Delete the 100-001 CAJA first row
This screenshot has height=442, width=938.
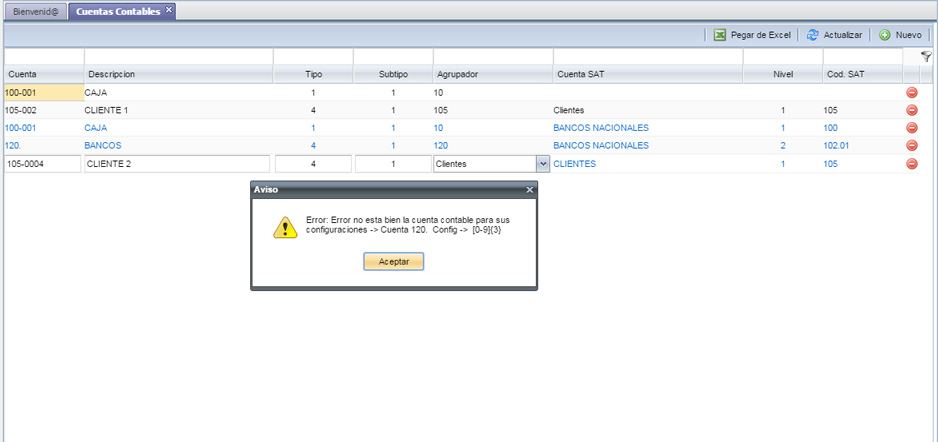pos(911,92)
